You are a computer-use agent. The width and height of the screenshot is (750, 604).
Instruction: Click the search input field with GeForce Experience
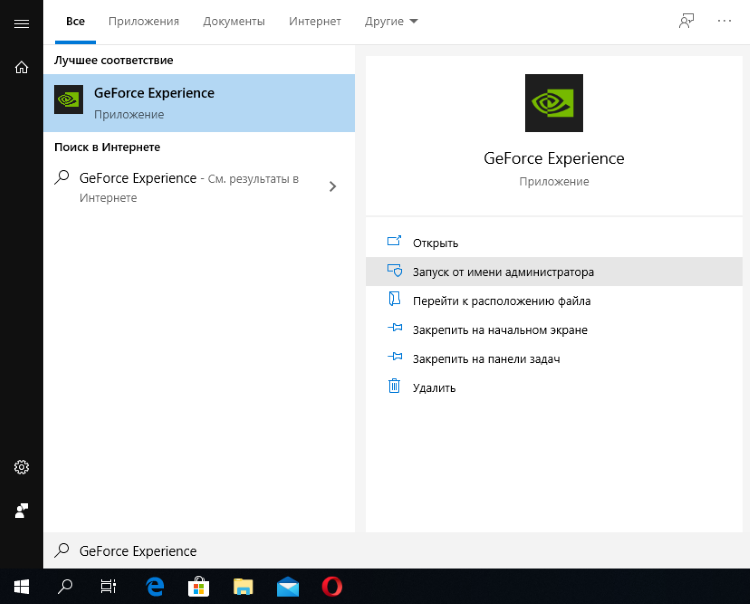pyautogui.click(x=397, y=550)
